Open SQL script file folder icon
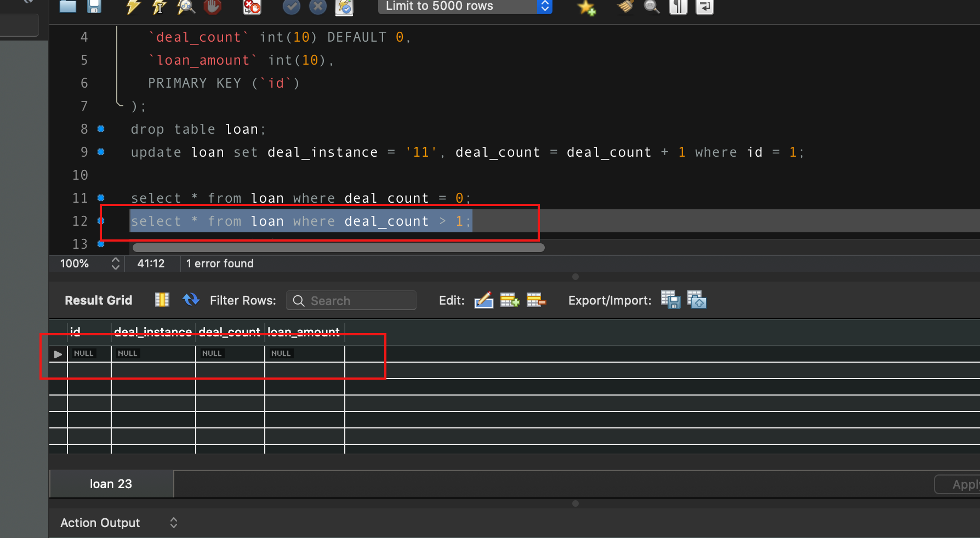Screen dimensions: 980x538 tap(68, 6)
